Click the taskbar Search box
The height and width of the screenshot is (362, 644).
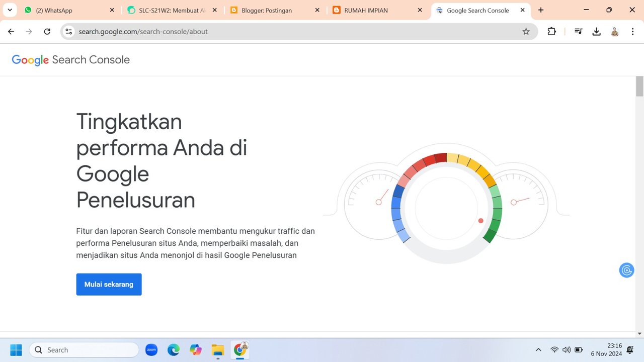84,350
